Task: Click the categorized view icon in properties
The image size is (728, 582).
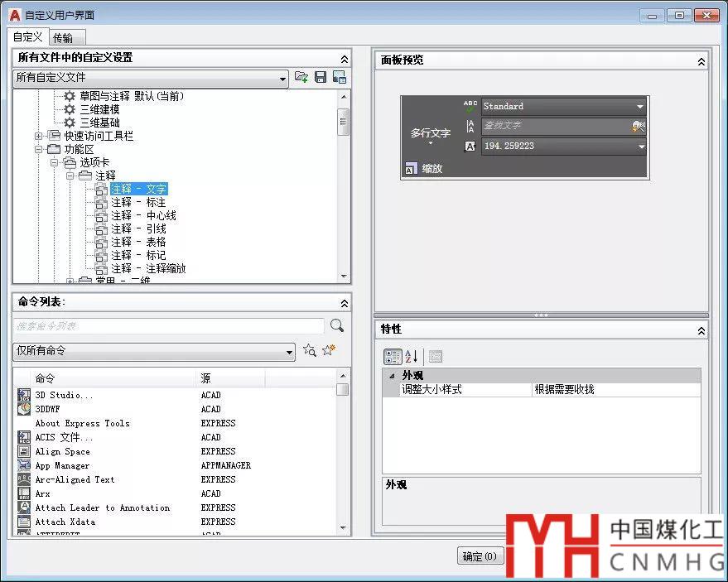Action: click(x=393, y=357)
